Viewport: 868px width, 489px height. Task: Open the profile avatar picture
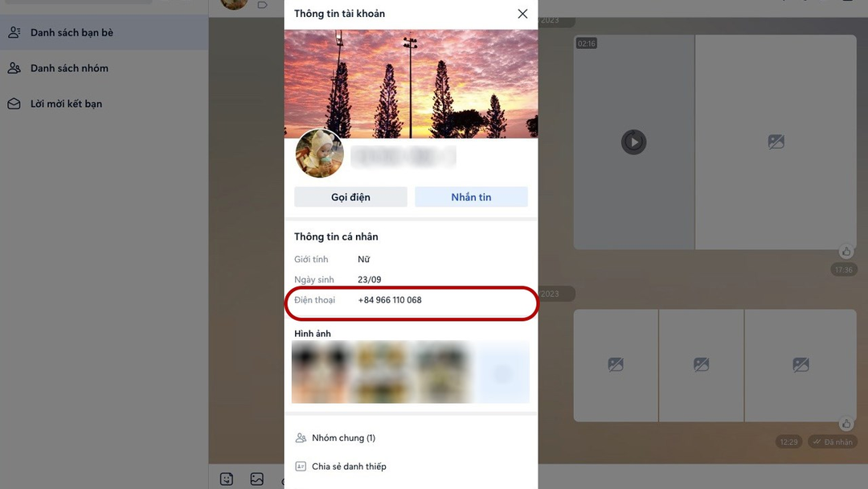pos(319,154)
